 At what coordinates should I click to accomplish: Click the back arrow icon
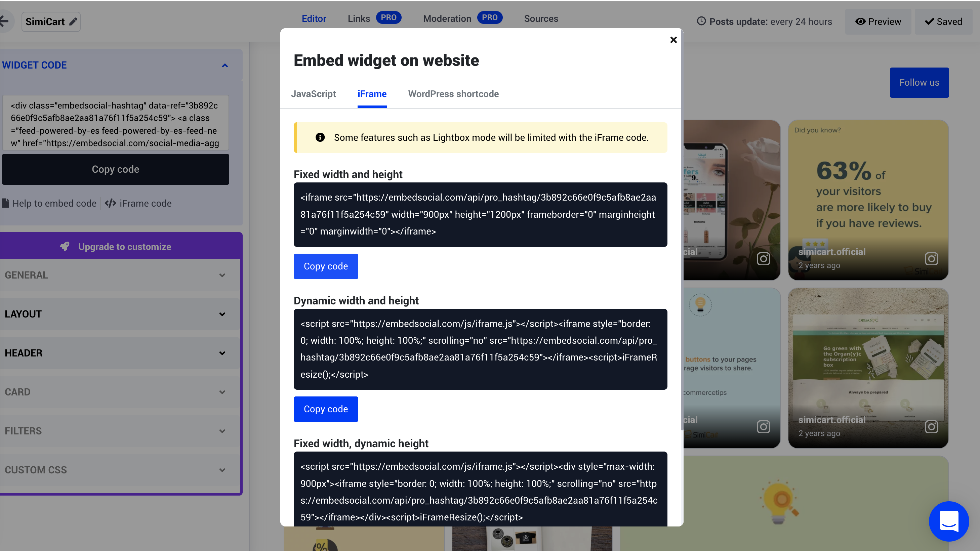click(5, 21)
